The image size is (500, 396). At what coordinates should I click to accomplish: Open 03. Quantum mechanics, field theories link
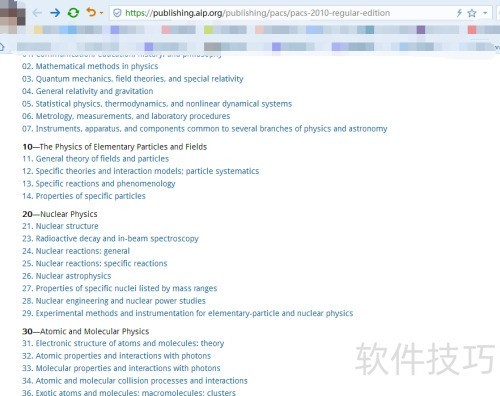[133, 79]
